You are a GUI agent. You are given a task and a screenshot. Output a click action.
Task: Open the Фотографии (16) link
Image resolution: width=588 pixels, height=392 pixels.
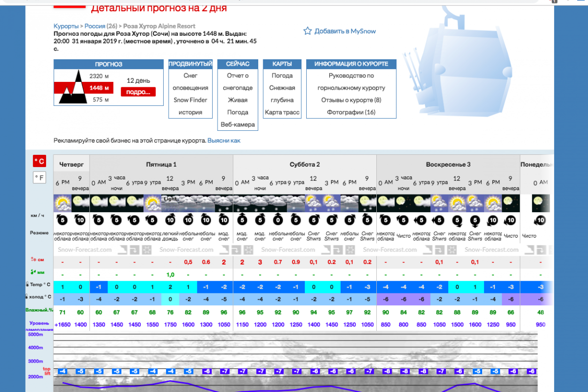(351, 112)
